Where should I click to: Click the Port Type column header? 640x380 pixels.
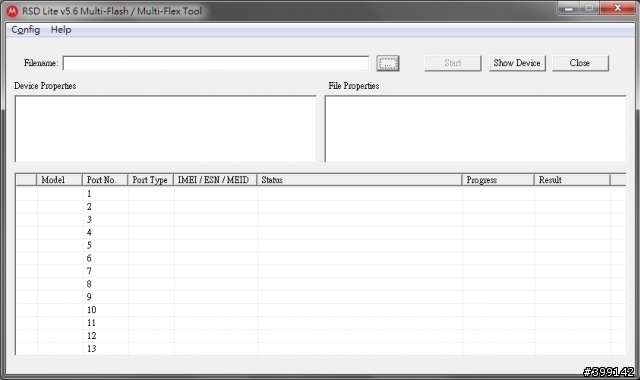151,180
